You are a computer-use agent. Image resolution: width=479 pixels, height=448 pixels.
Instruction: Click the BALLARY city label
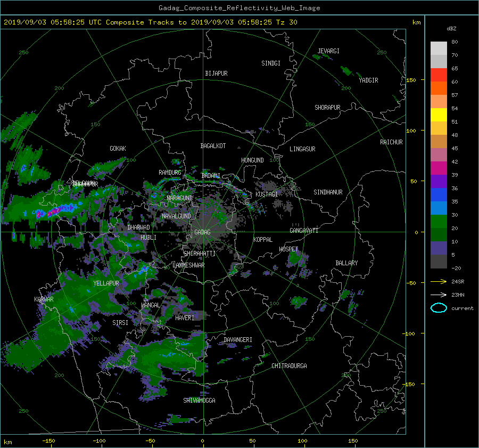pyautogui.click(x=346, y=263)
